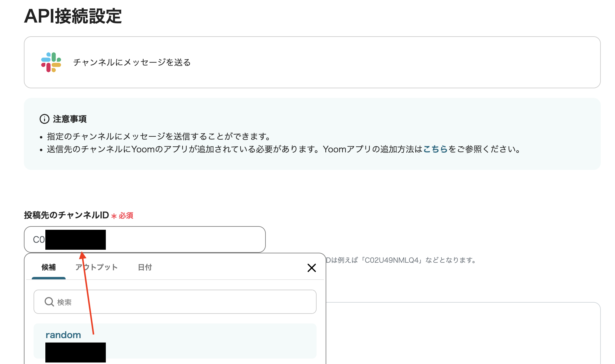
Task: Click the X icon to dismiss the suggestion panel
Action: coord(312,268)
